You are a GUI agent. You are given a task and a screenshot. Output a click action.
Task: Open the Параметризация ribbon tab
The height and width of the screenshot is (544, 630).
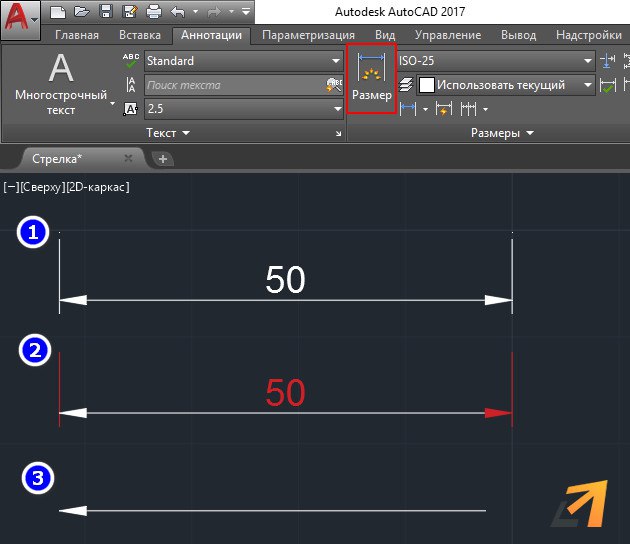pyautogui.click(x=308, y=35)
